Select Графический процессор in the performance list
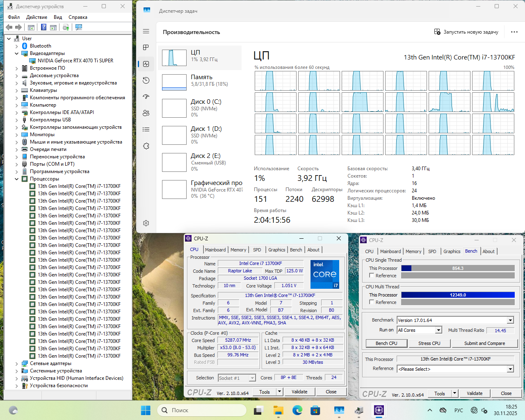The height and width of the screenshot is (420, 525). coord(200,189)
